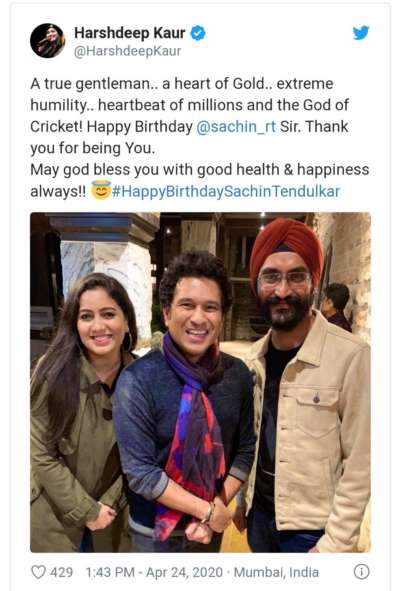Screen dimensions: 400x591
Task: Open the 1:43 PM - Apr 24, 2020 timestamp
Action: 154,572
